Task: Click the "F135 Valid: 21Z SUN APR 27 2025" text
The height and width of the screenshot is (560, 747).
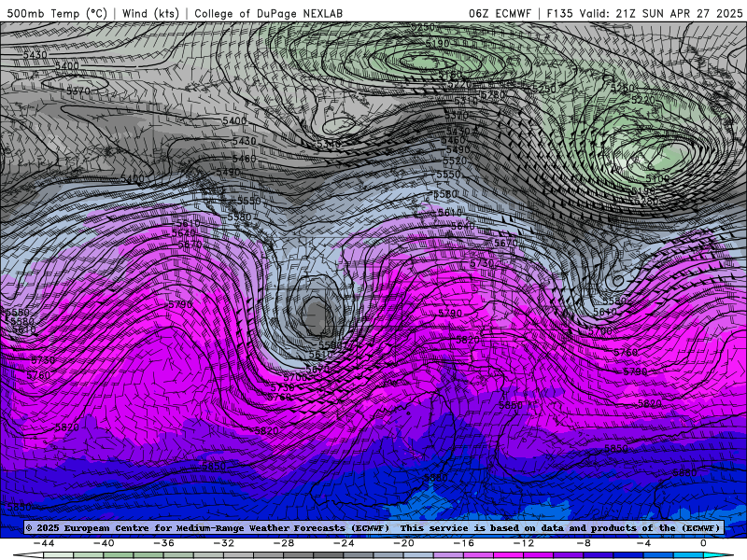Action: click(x=644, y=13)
